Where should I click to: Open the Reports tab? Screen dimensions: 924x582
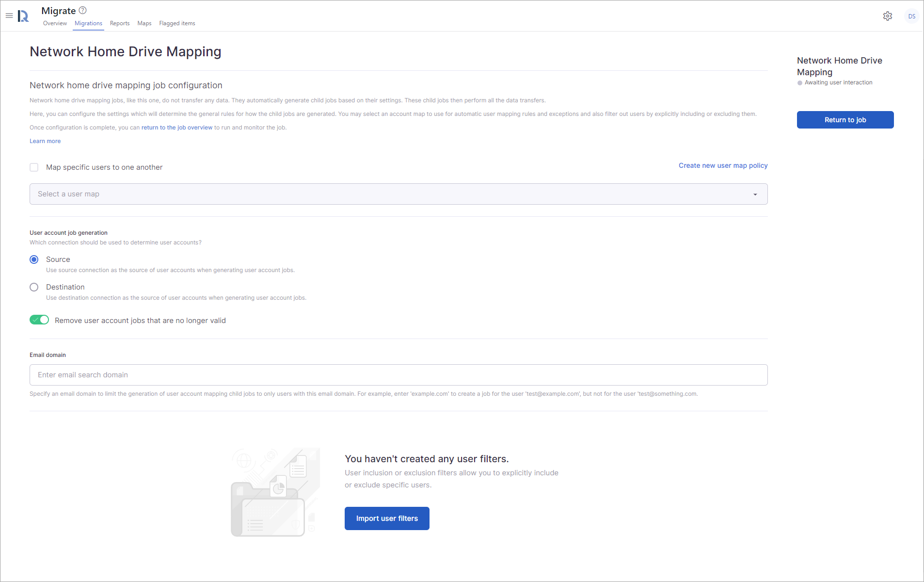[x=120, y=23]
